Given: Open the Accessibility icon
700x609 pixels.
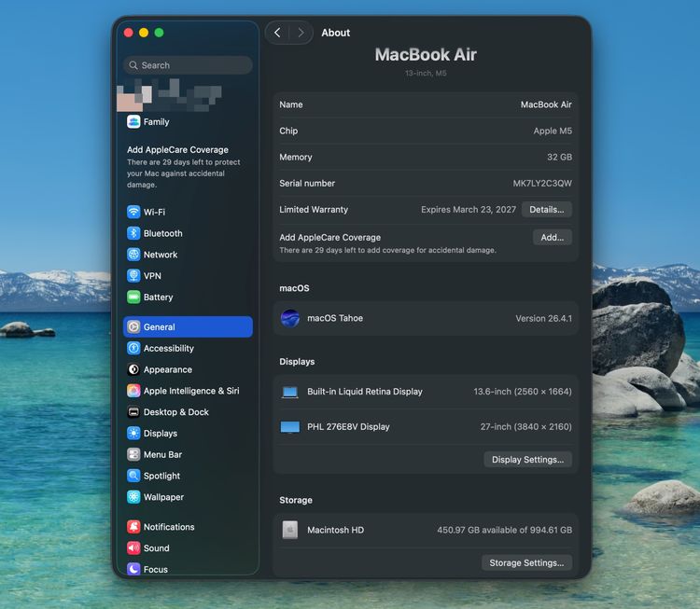Looking at the screenshot, I should (x=133, y=348).
